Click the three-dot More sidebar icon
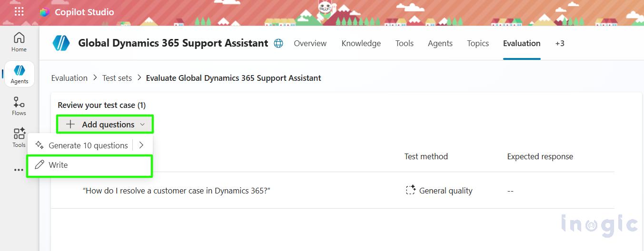This screenshot has height=251, width=644. 19,170
